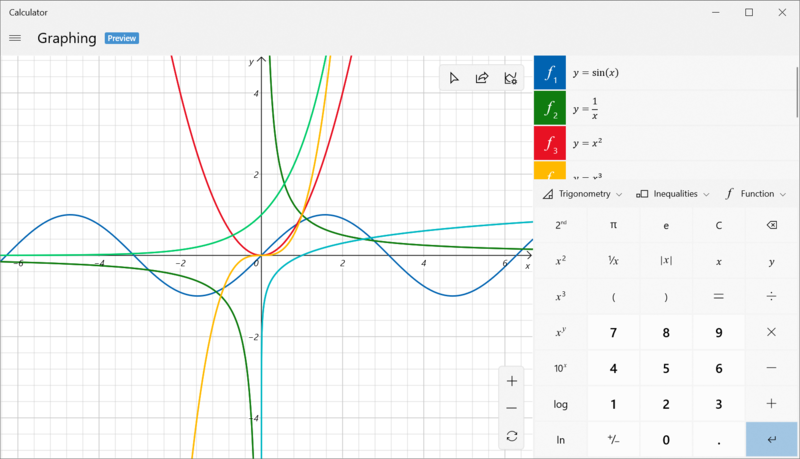800x459 pixels.
Task: Reset graph view with refresh icon
Action: pos(512,436)
